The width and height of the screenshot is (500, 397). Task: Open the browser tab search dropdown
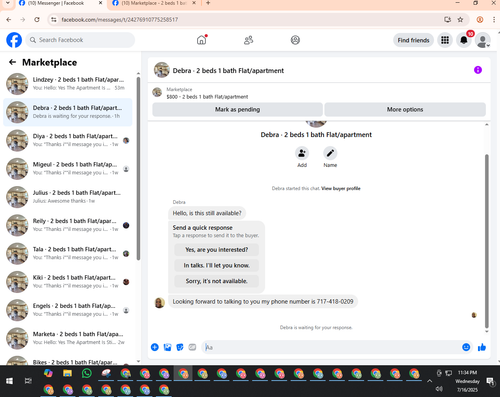8,3
